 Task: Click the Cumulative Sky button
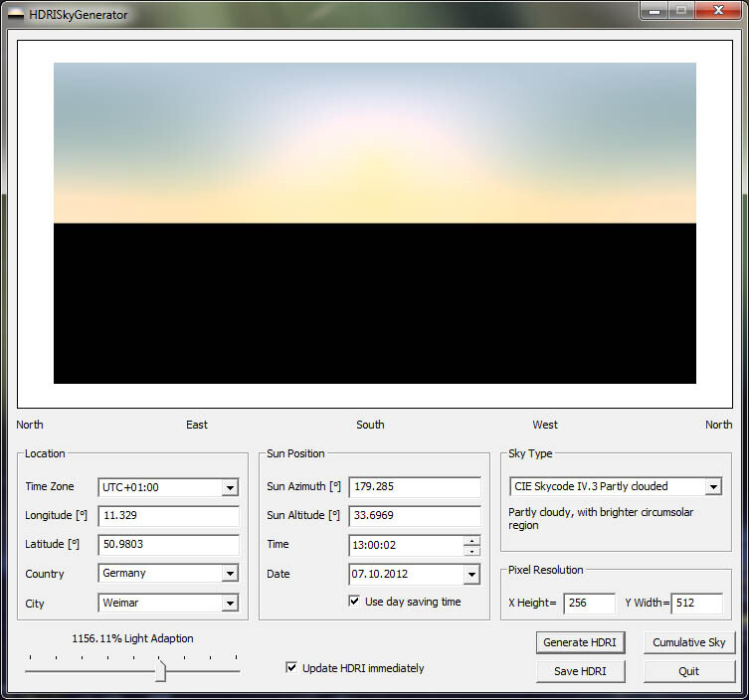click(688, 642)
